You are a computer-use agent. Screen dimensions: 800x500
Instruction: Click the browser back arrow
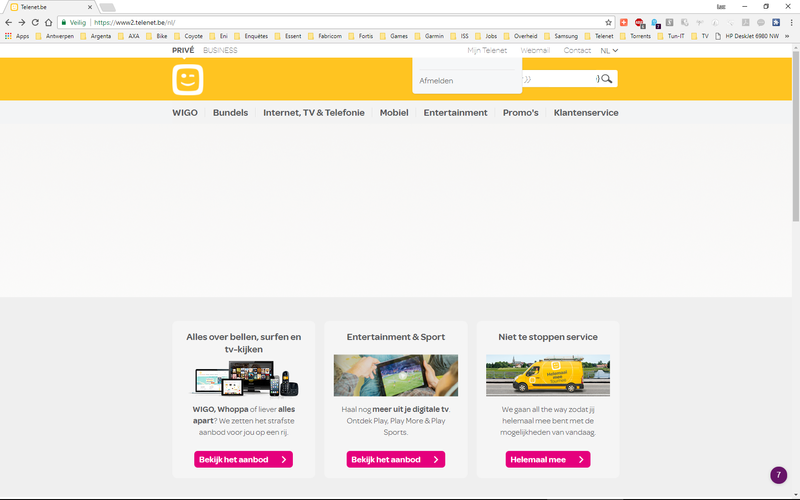[x=9, y=22]
